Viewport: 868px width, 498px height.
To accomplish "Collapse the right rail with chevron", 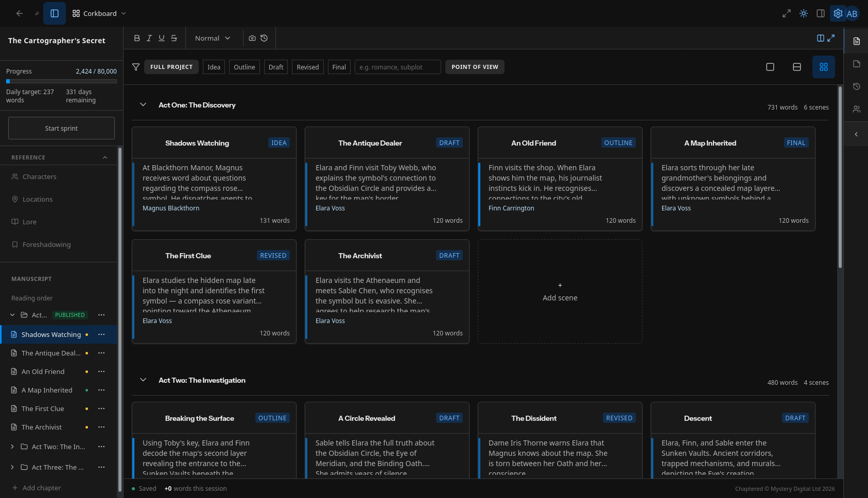I will [857, 134].
